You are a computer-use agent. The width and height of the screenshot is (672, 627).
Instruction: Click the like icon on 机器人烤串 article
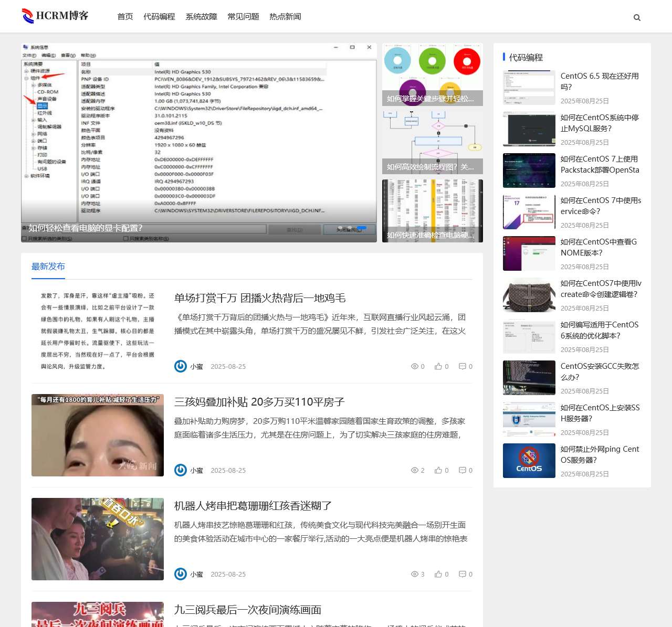click(x=438, y=574)
